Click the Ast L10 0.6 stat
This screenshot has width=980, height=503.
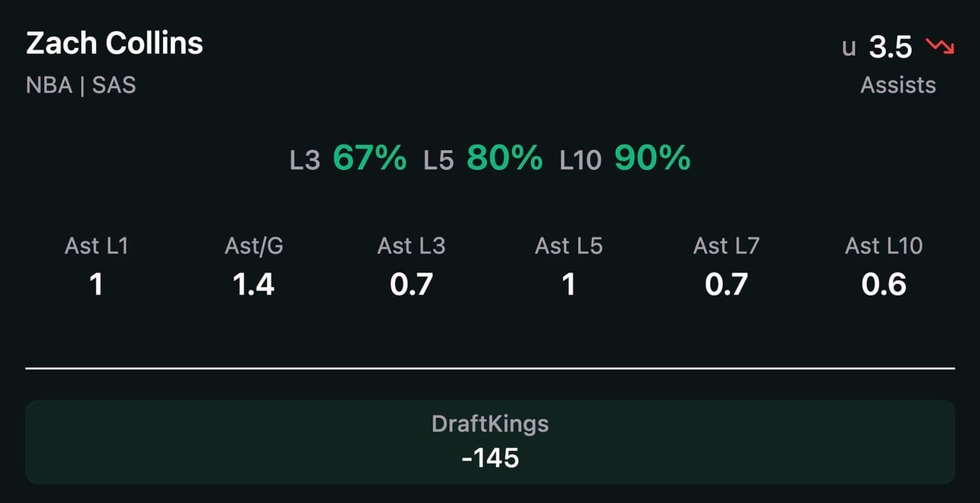(x=884, y=266)
